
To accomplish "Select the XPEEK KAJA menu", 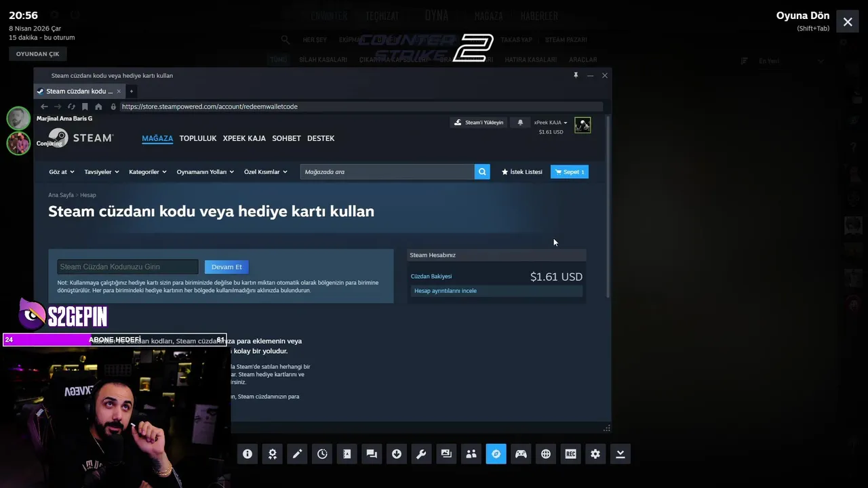I will click(244, 138).
